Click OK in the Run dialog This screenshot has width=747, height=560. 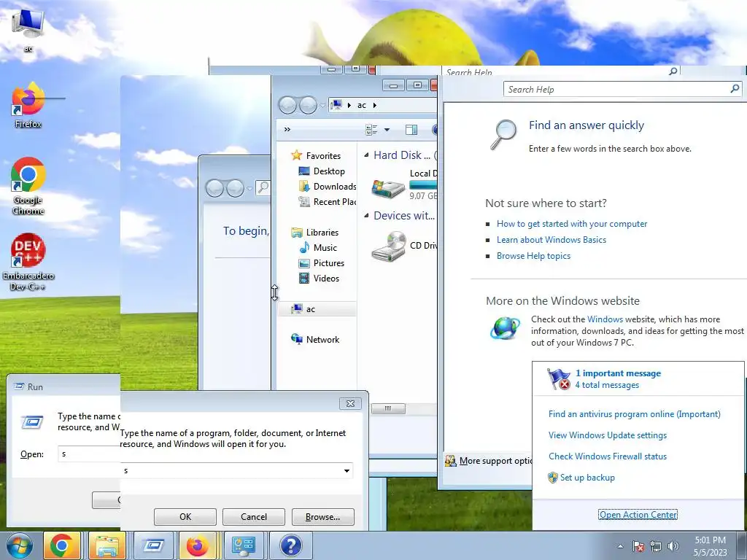(x=185, y=517)
